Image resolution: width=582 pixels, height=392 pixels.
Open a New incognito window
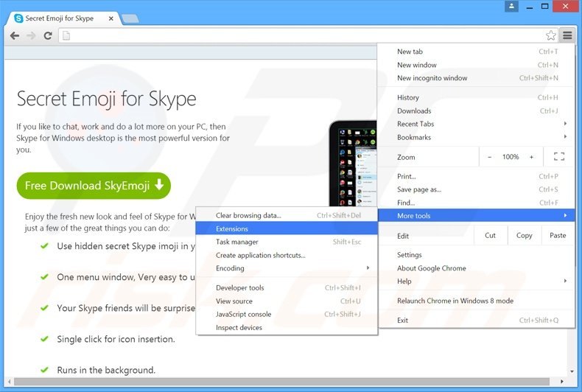click(477, 78)
